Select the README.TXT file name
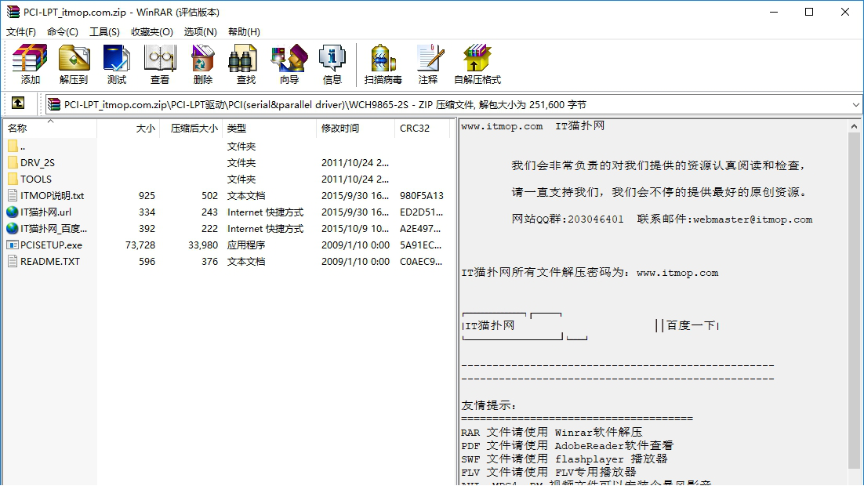The width and height of the screenshot is (864, 504). [x=50, y=262]
